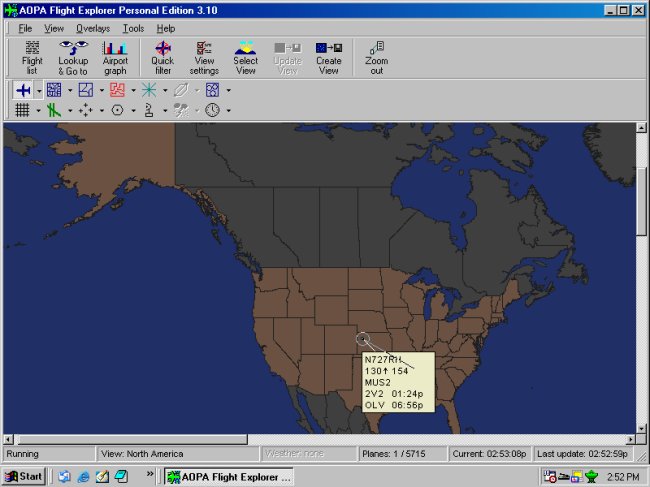650x487 pixels.
Task: Click the Internet Explorer quick launch icon
Action: pyautogui.click(x=83, y=477)
